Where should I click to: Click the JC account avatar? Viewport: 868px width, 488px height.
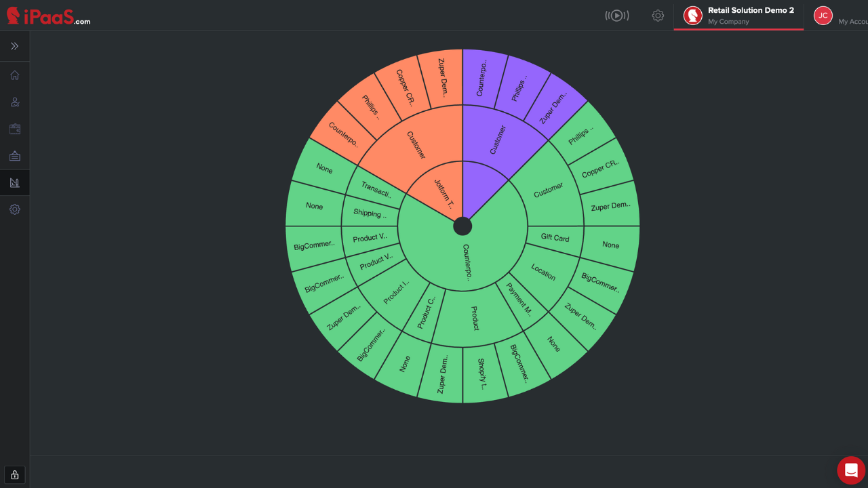point(823,16)
